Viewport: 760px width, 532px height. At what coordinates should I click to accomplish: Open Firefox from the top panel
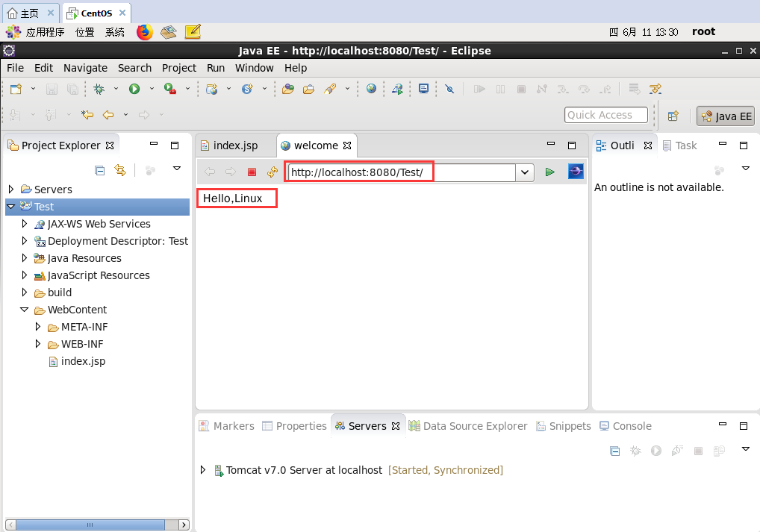click(x=144, y=32)
